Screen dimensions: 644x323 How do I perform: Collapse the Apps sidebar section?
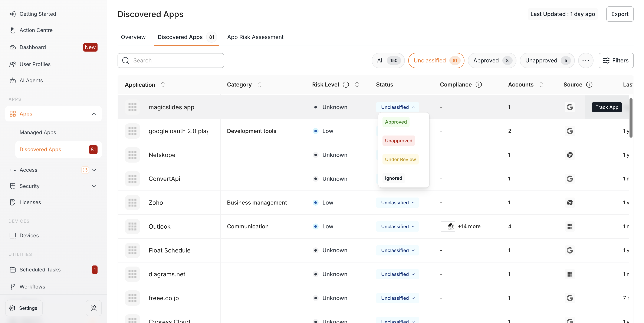(94, 114)
